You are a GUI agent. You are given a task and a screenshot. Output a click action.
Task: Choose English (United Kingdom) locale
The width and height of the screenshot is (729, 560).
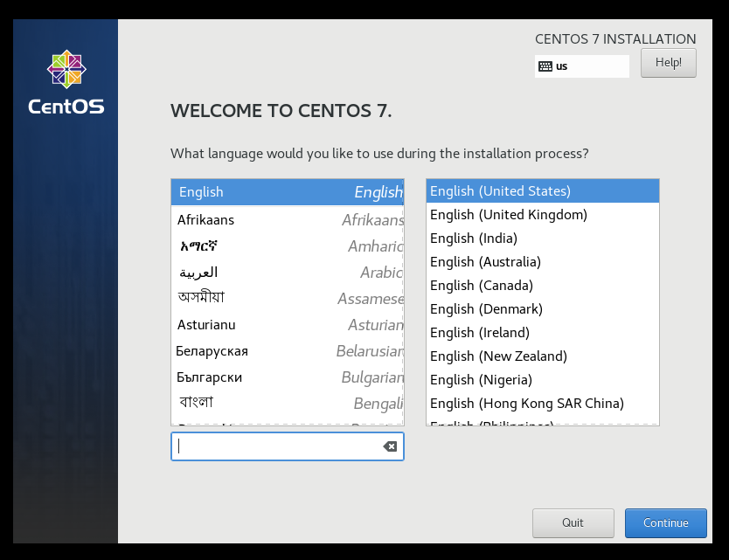pos(543,215)
